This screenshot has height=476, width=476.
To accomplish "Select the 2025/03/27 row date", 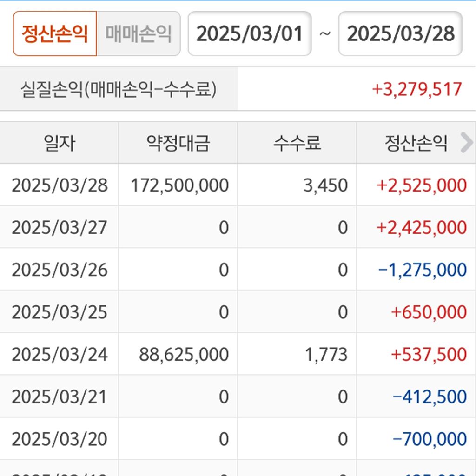I will click(59, 228).
